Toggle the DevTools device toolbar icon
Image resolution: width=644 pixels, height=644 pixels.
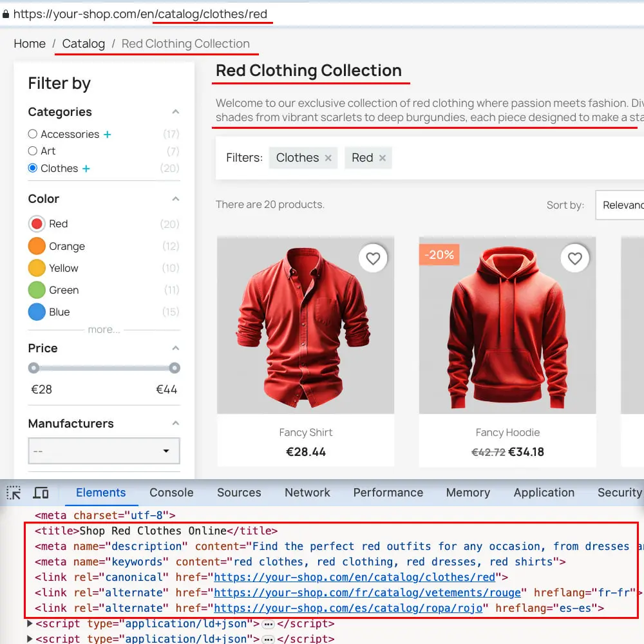[x=41, y=493]
